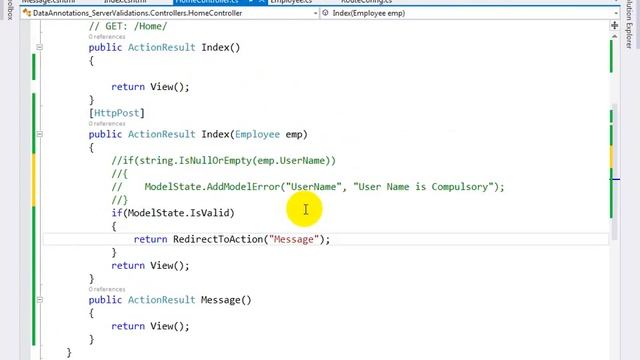
Task: Click the scrollbar up arrow
Action: [x=614, y=36]
